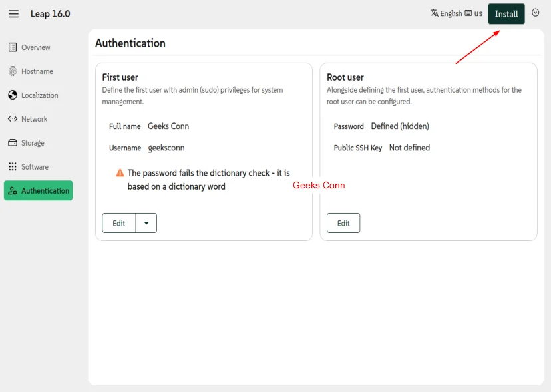
Task: Click the Network code-bracket icon
Action: [x=13, y=119]
